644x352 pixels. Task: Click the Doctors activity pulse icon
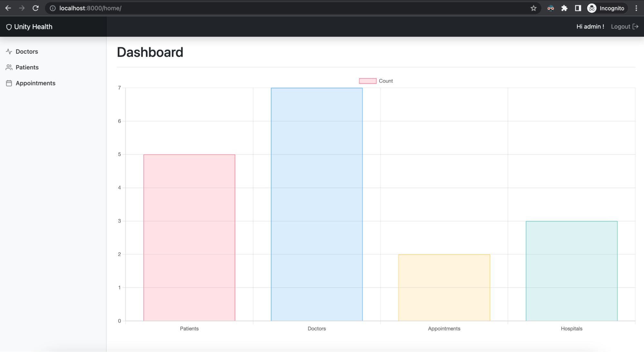(x=9, y=51)
